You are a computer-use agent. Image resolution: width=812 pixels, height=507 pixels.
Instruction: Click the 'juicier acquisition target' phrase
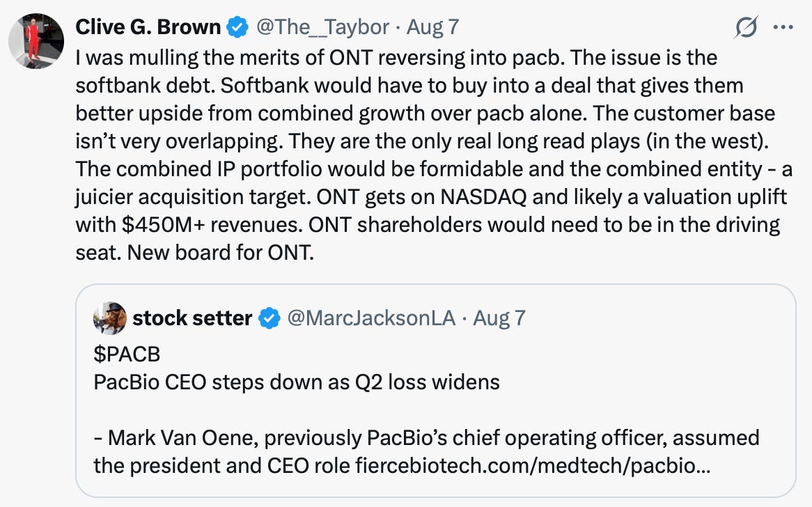[193, 197]
